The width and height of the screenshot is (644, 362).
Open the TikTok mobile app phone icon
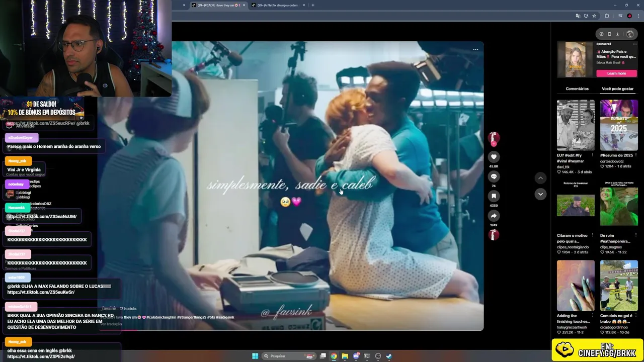coord(609,34)
